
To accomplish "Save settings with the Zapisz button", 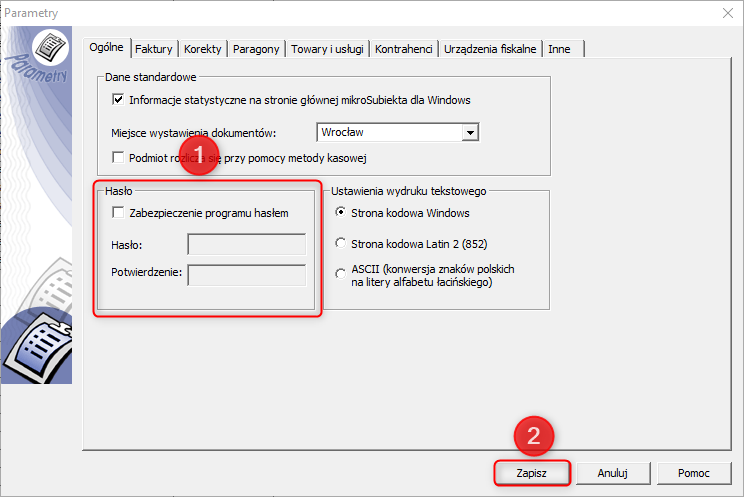I will [x=531, y=473].
